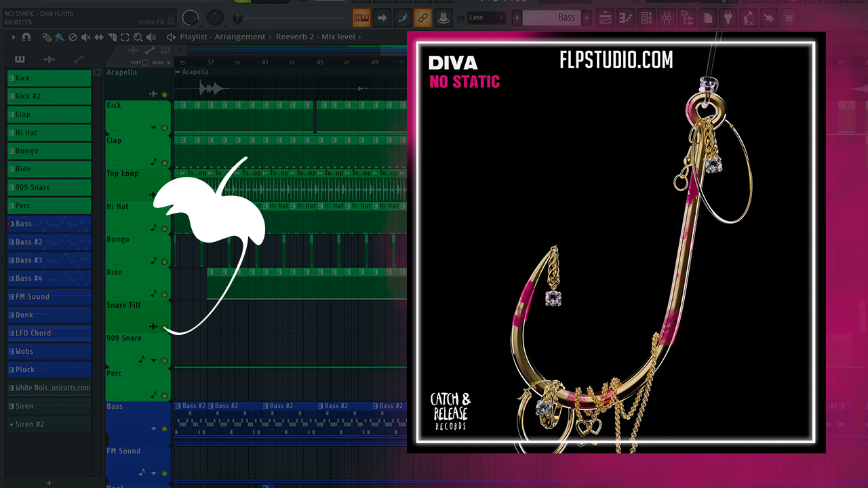Select the Mute speaker tool
868x488 pixels.
pyautogui.click(x=86, y=37)
